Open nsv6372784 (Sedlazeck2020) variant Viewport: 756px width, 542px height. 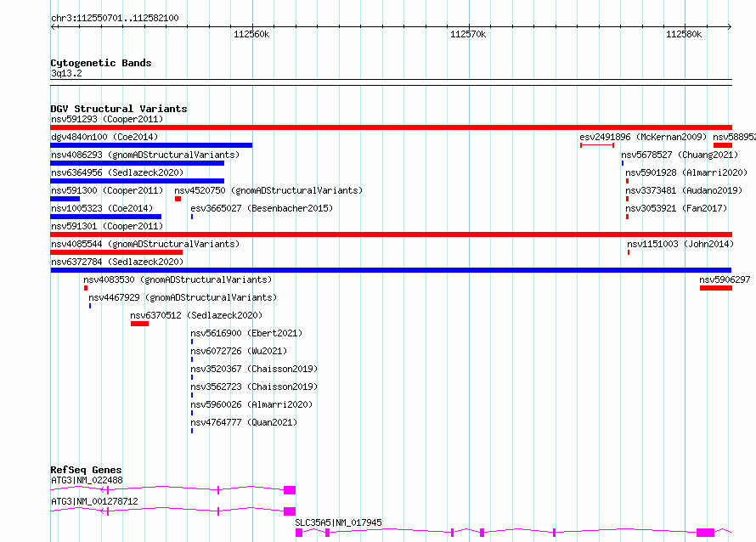[117, 262]
